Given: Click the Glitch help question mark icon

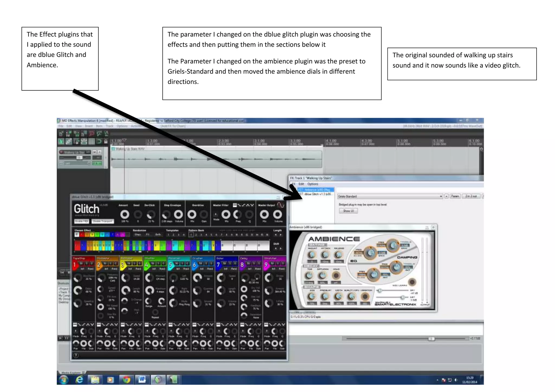Looking at the screenshot, I should pos(76,355).
